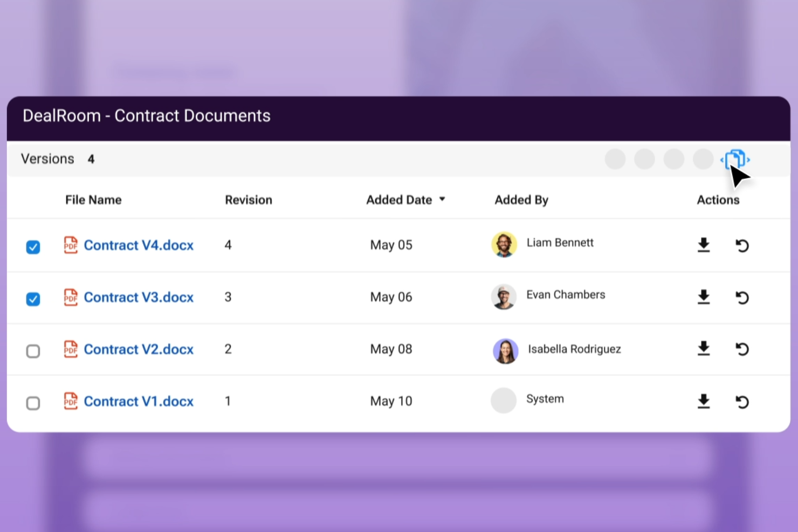
Task: Open Contract V3.docx file link
Action: (138, 297)
